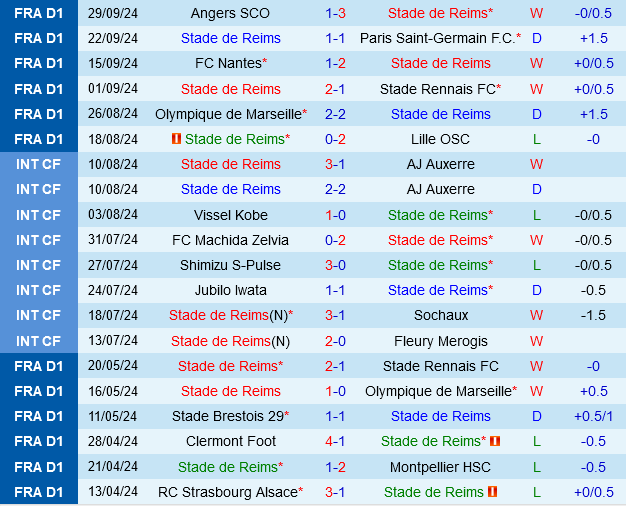
Task: Open the 4-1 score of the Clermont Foot match
Action: click(x=335, y=441)
